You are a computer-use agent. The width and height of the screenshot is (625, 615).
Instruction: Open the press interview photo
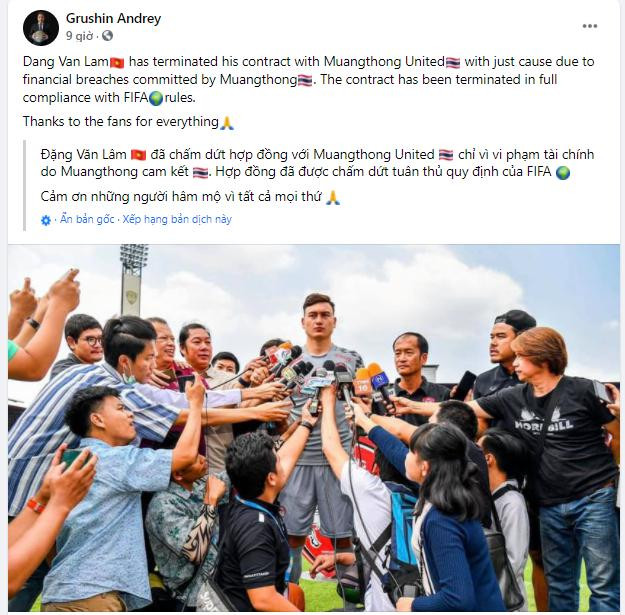coord(314,428)
